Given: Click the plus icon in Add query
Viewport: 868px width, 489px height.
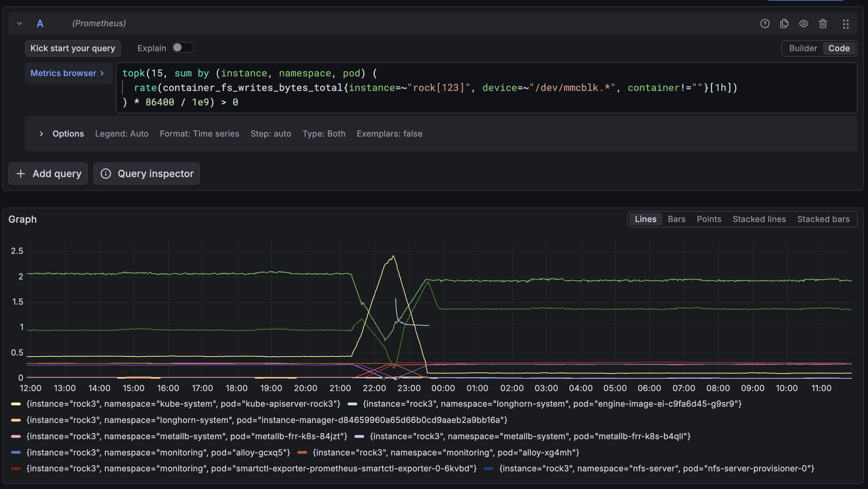Looking at the screenshot, I should click(21, 174).
